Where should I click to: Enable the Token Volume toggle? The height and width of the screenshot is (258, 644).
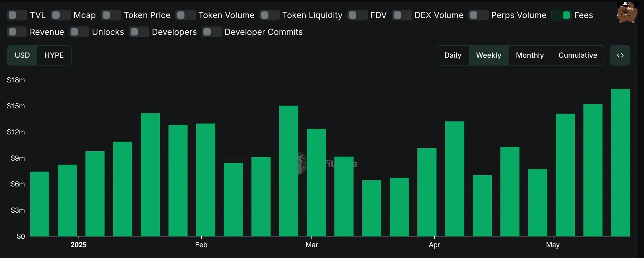tap(186, 15)
